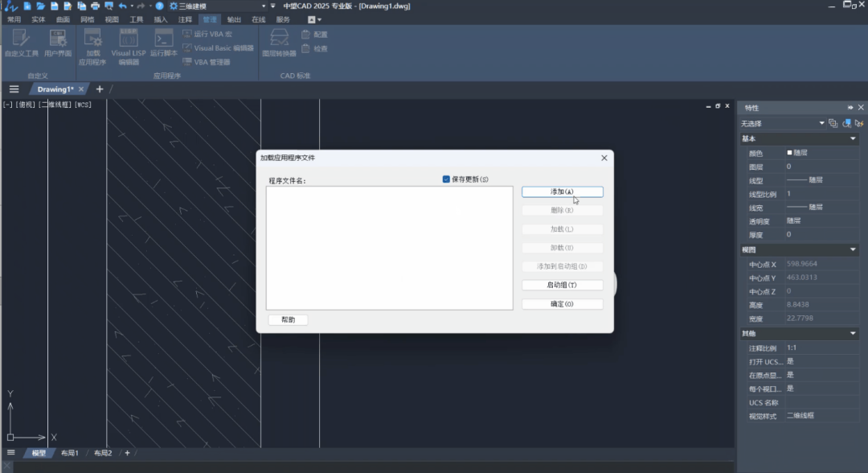Collapse the 其他 properties section
The image size is (868, 473).
(x=853, y=333)
